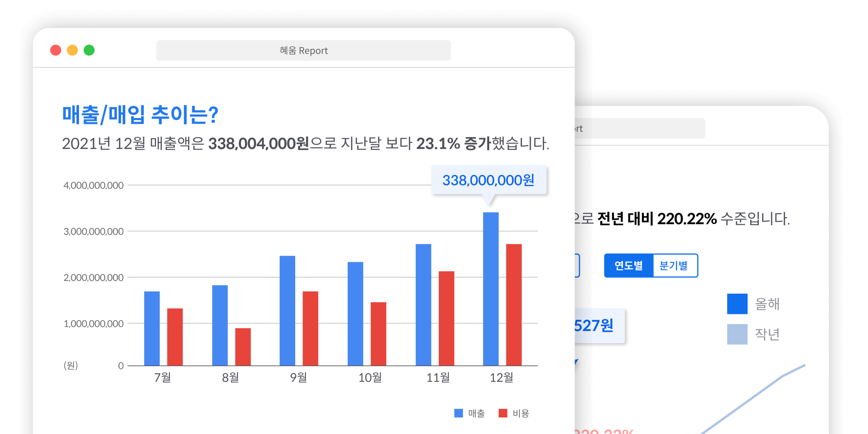Click the 7월 axis label
This screenshot has width=868, height=434.
(x=163, y=378)
